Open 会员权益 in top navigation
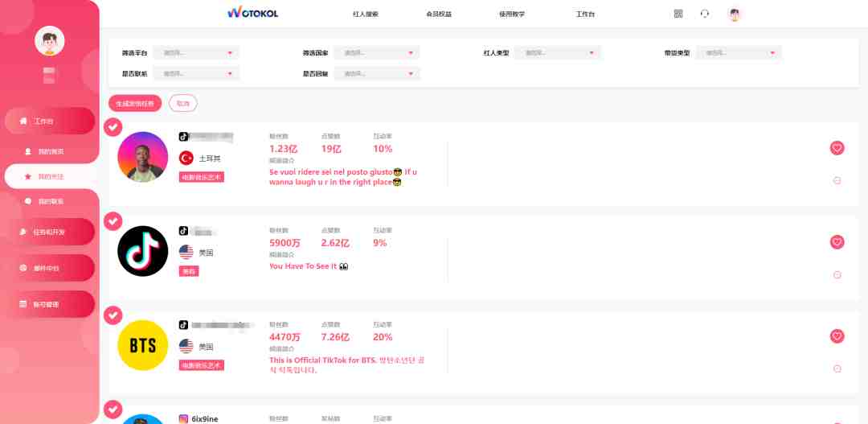This screenshot has height=424, width=868. pos(439,14)
